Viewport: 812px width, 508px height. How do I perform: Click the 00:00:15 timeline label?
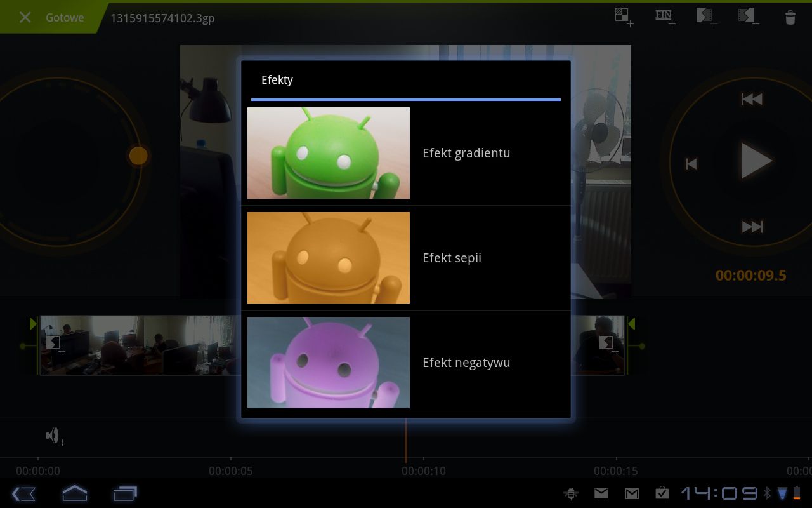click(x=616, y=471)
